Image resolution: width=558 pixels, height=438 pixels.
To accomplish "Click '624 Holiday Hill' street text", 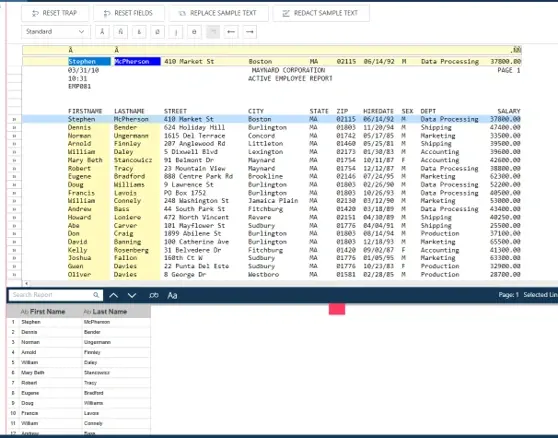I will 194,127.
